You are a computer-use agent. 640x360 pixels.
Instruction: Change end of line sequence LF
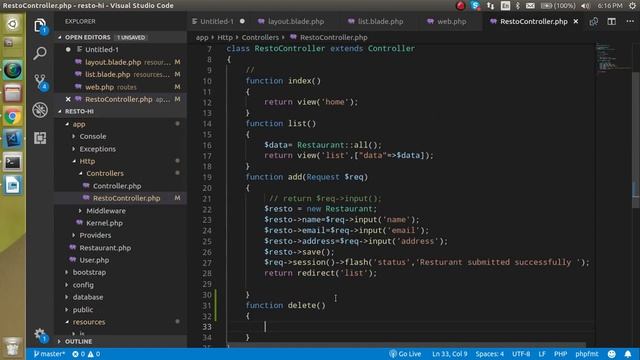[x=542, y=354]
